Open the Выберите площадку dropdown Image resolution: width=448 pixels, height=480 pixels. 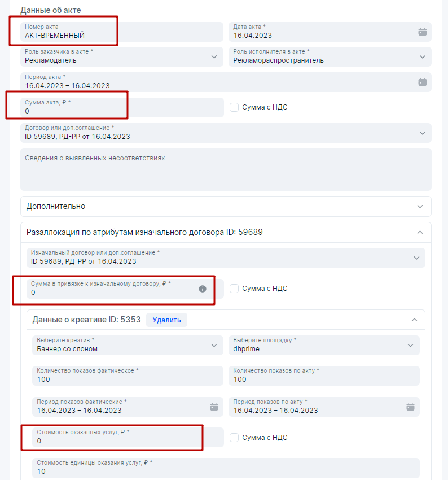pyautogui.click(x=410, y=345)
